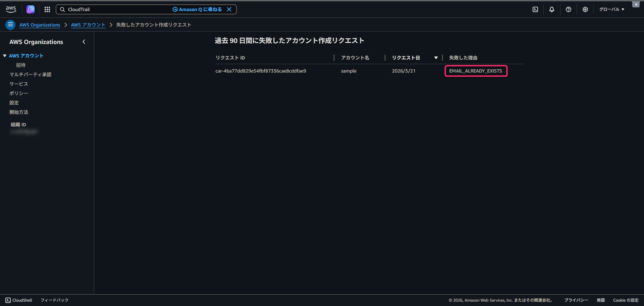Open CloudShell from the footer
Screen dimensions: 644x306
(19, 300)
